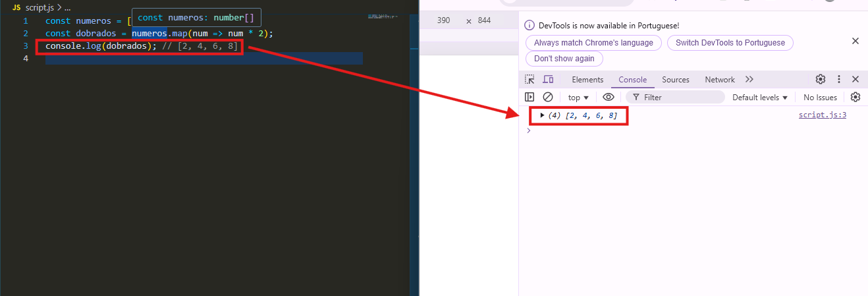Viewport: 868px width, 296px height.
Task: Click line number 2 in editor gutter
Action: coord(26,33)
